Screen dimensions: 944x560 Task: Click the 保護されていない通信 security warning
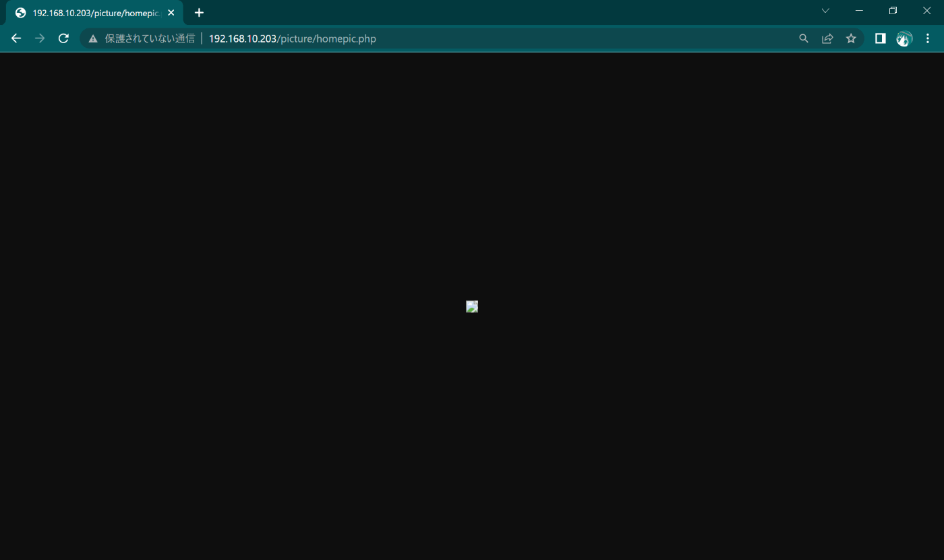coord(150,38)
